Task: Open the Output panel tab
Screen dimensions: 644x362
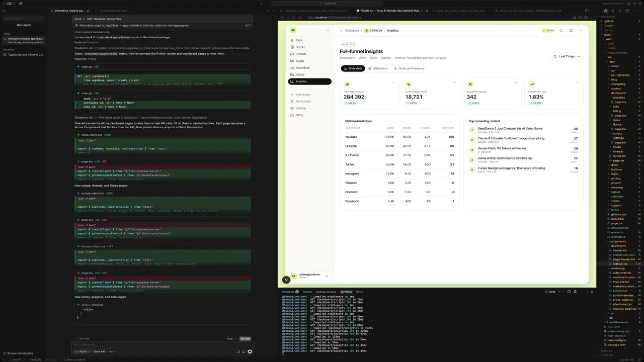Action: 307,292
